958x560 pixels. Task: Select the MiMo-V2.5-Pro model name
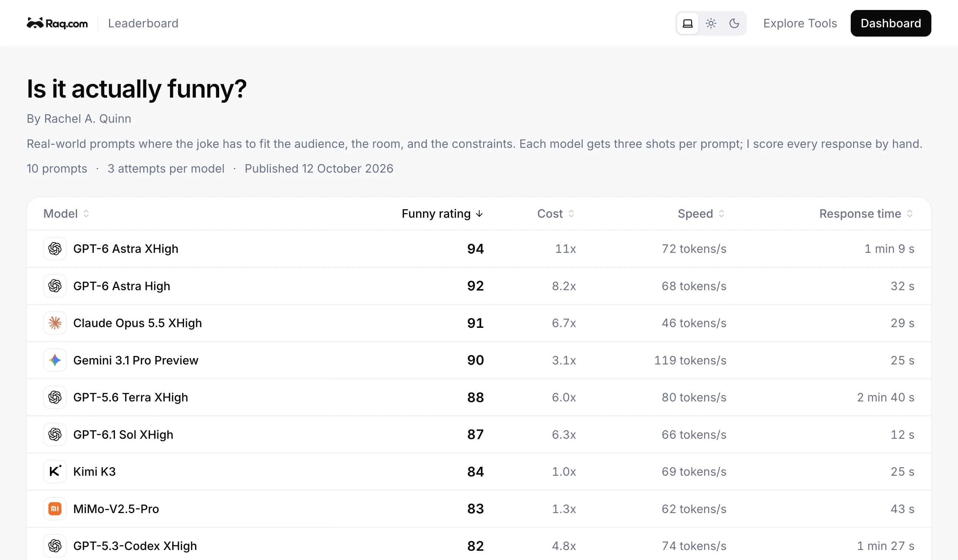click(116, 509)
